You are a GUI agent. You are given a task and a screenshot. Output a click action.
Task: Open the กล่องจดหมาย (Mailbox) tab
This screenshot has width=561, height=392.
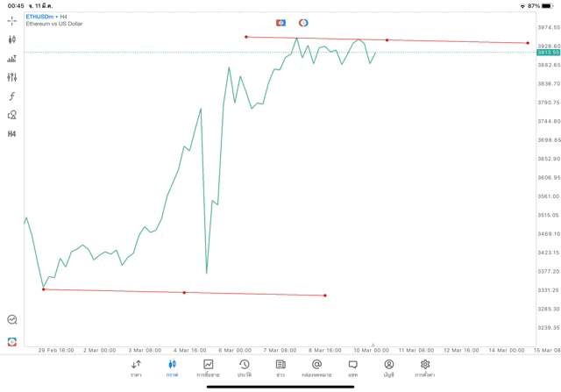coord(316,368)
